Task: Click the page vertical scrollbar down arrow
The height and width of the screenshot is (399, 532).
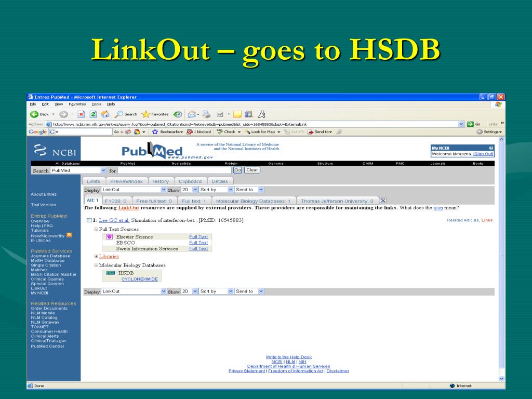Action: click(501, 379)
